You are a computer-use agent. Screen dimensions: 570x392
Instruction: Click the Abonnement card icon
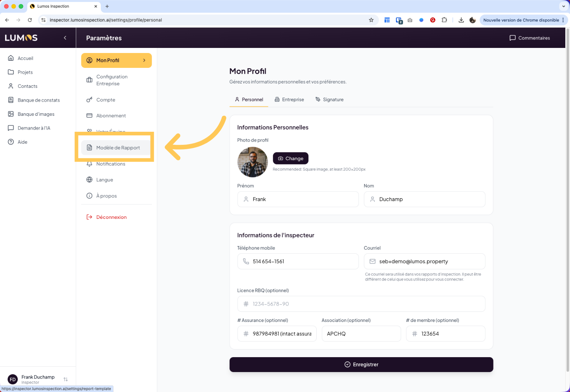point(89,116)
